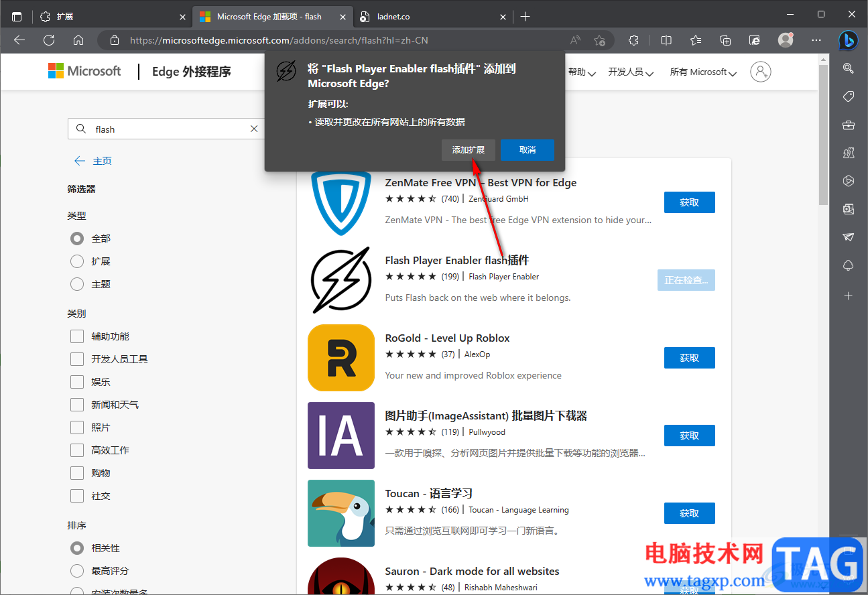Add this page to favorites star icon
868x595 pixels.
599,40
